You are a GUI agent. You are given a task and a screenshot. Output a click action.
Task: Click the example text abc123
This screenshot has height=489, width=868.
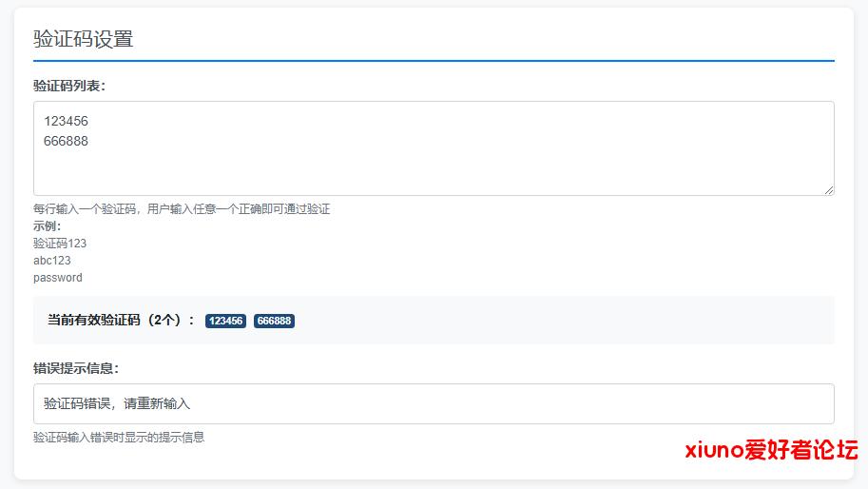coord(52,261)
